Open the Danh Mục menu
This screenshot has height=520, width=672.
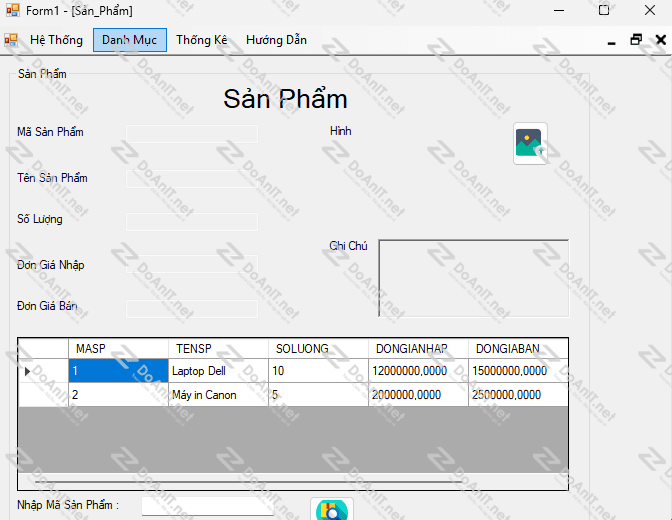129,40
